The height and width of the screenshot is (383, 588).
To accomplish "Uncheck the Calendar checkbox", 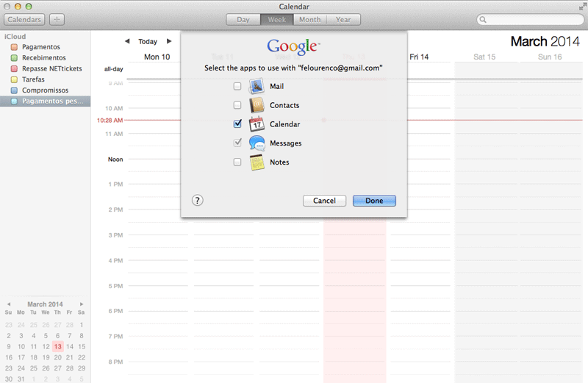I will [237, 124].
